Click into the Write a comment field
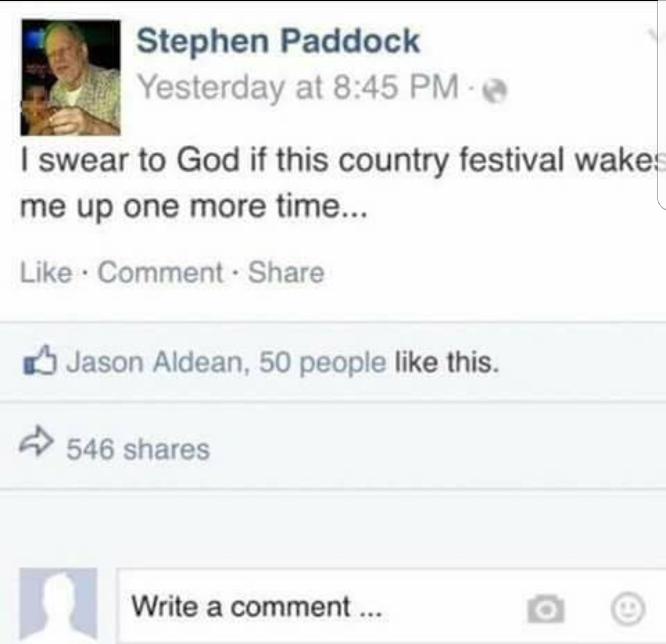The width and height of the screenshot is (666, 644). pyautogui.click(x=391, y=606)
